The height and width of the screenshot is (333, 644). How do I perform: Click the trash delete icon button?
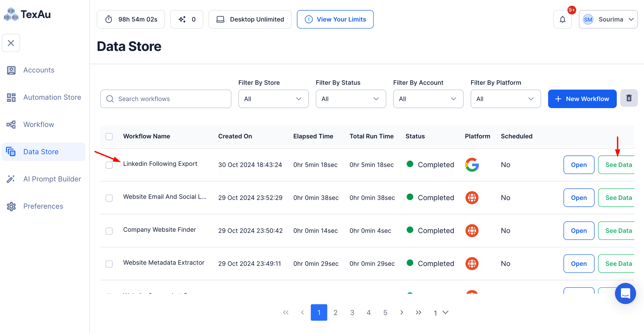629,98
